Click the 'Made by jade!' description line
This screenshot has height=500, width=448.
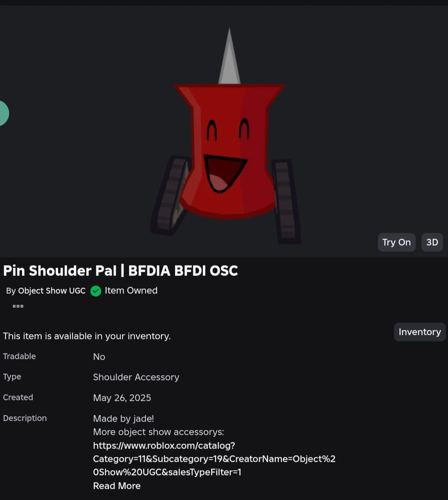coord(124,419)
